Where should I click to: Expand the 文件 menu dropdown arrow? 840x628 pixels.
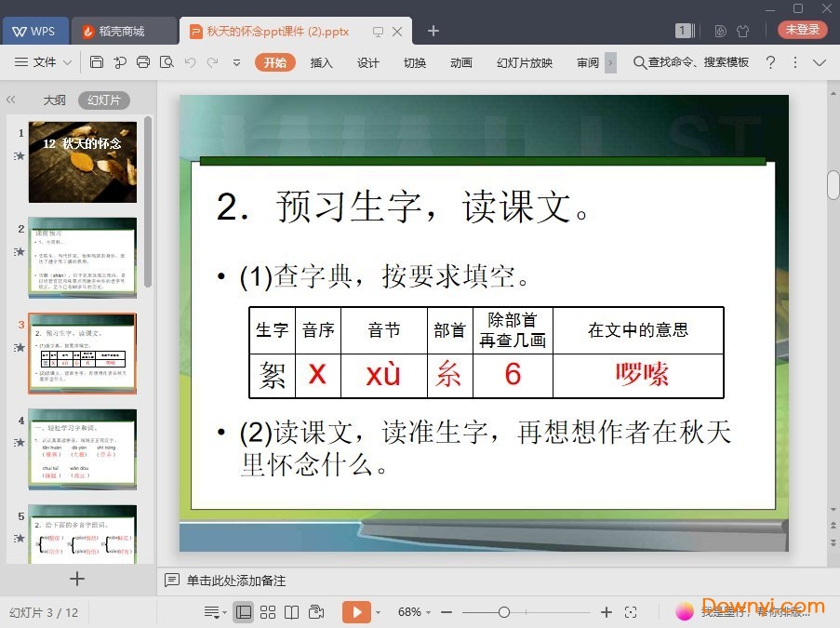(68, 62)
